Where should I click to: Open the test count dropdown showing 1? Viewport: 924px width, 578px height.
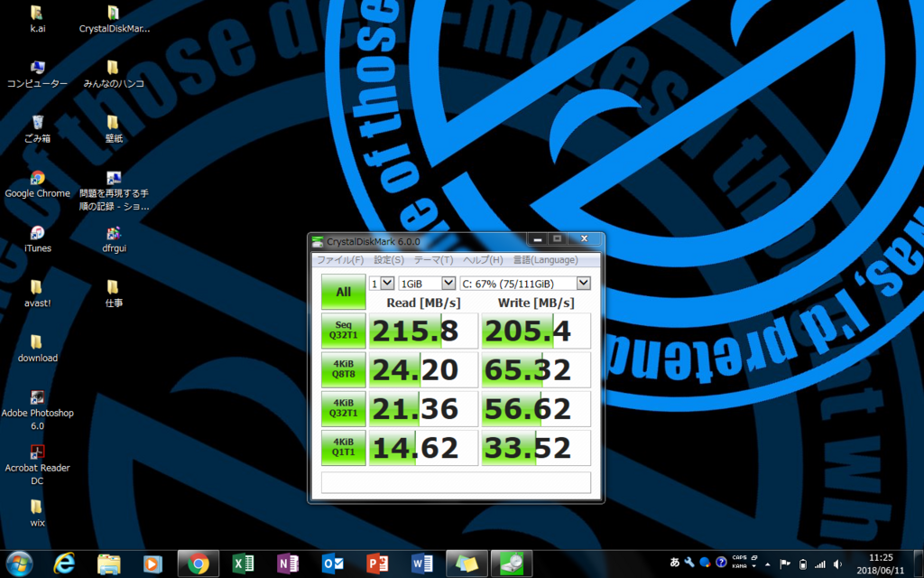point(382,284)
